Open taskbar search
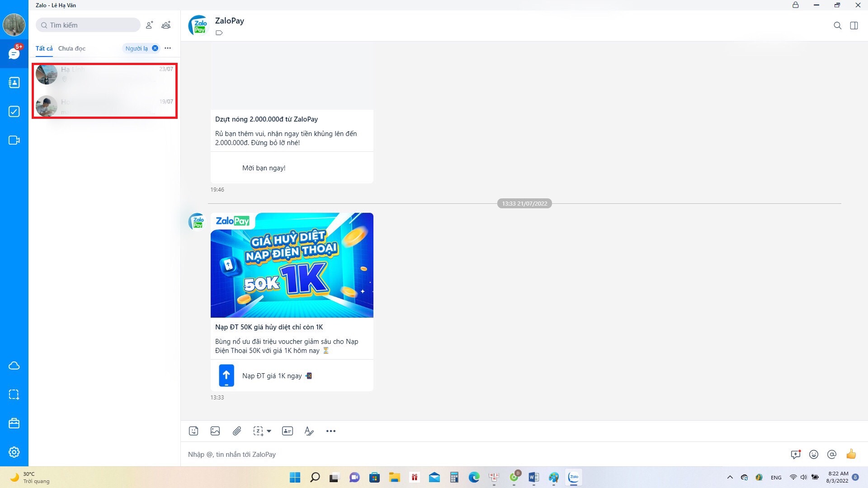 [315, 477]
